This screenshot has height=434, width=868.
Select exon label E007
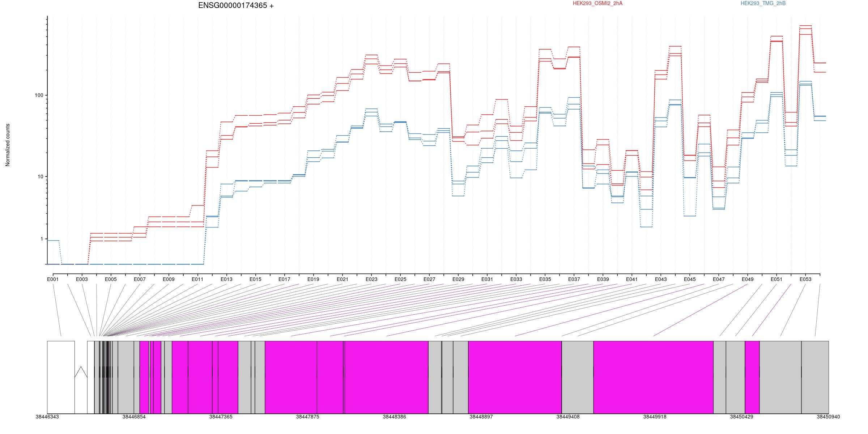pos(140,280)
